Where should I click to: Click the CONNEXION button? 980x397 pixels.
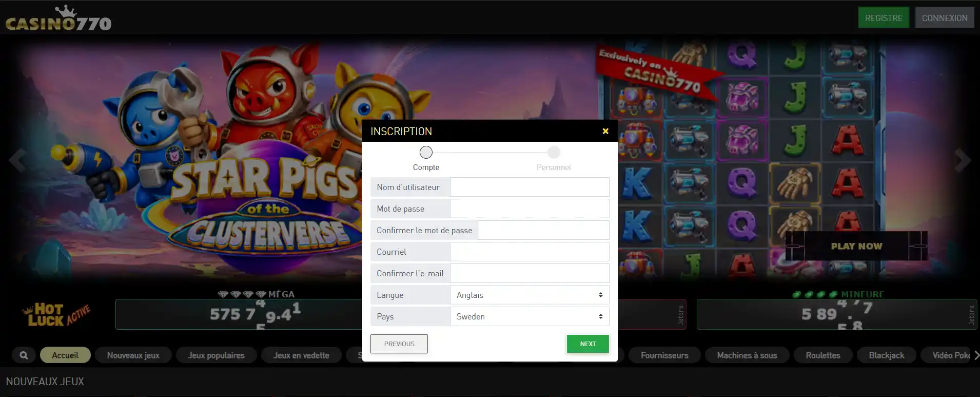tap(945, 18)
